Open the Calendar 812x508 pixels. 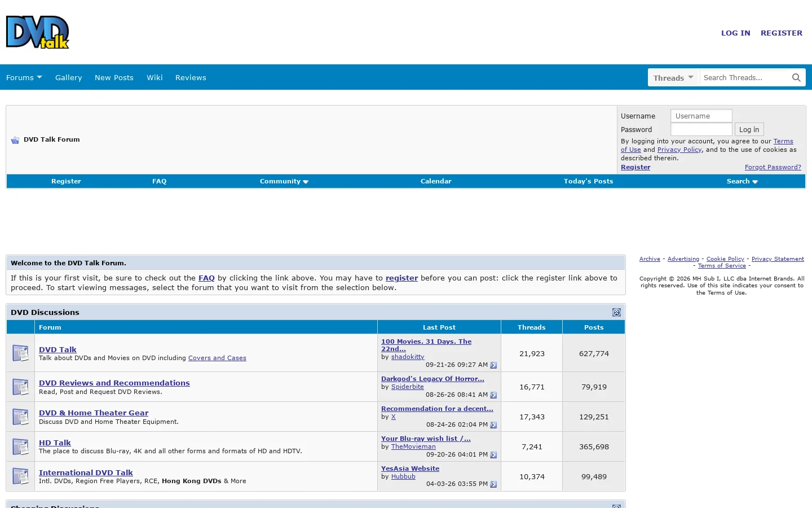click(x=436, y=181)
